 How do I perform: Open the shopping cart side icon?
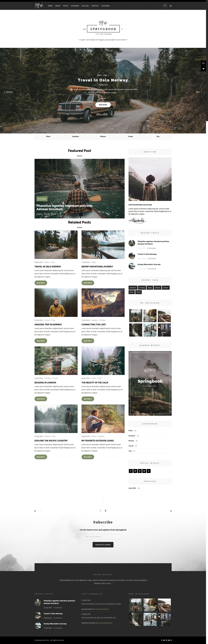pyautogui.click(x=203, y=69)
